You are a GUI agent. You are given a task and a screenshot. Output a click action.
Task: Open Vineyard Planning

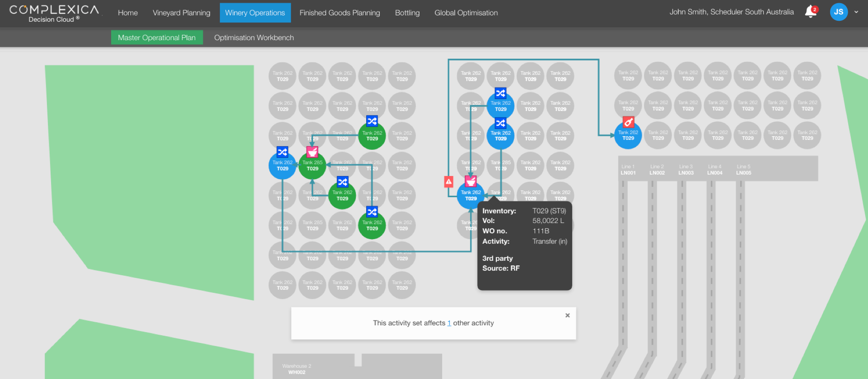(x=182, y=13)
